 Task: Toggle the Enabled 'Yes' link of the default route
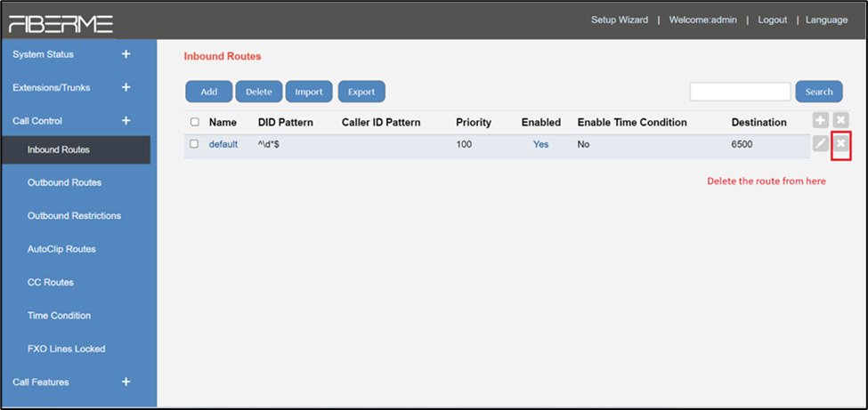pyautogui.click(x=541, y=144)
